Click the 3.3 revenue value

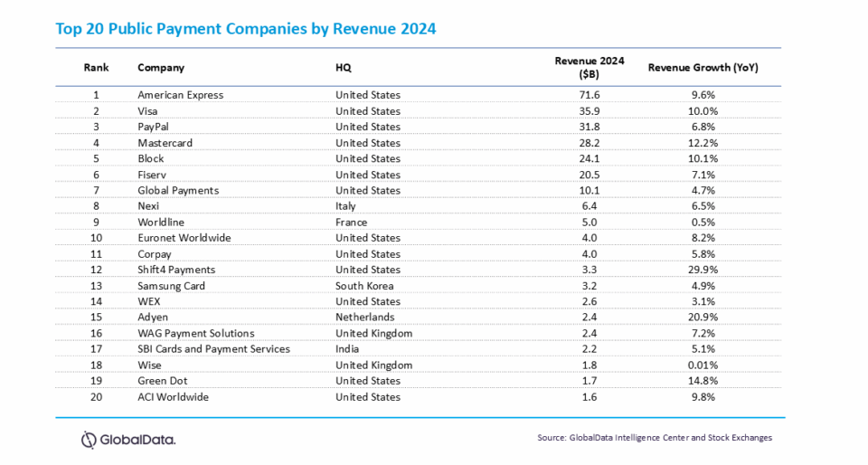pyautogui.click(x=590, y=270)
